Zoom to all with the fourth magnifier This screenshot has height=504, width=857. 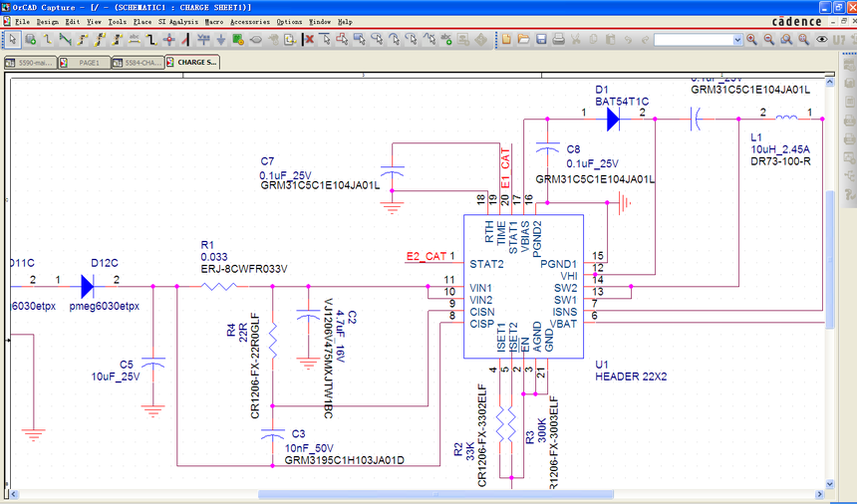point(803,39)
